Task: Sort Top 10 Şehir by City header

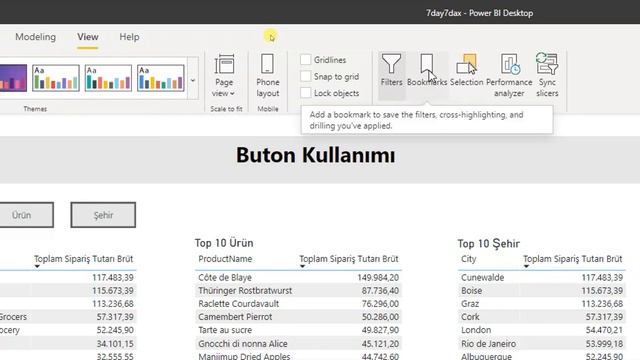Action: pos(469,259)
